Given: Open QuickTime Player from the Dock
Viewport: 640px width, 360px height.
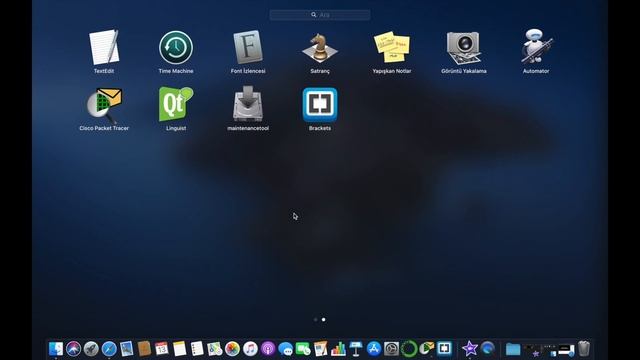Looking at the screenshot, I should click(487, 349).
